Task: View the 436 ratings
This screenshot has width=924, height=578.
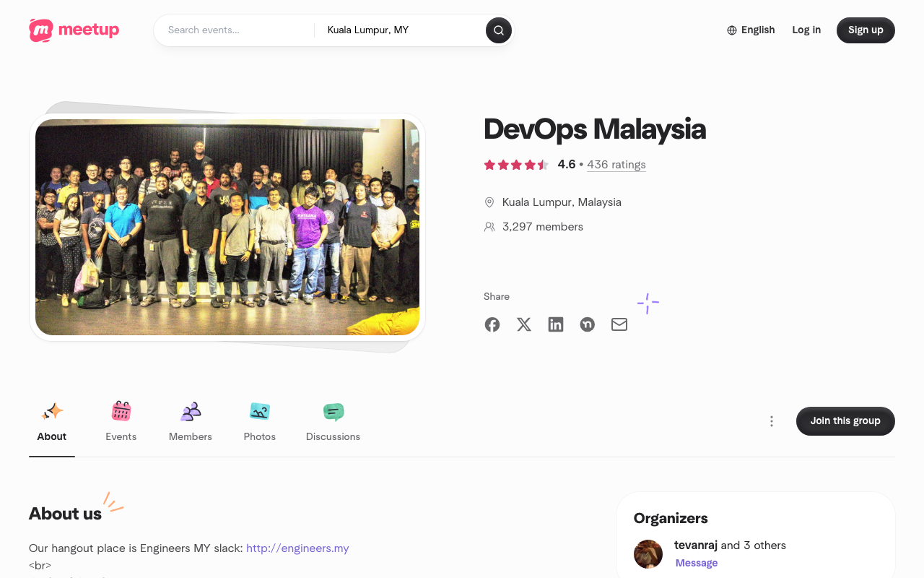Action: (x=616, y=165)
